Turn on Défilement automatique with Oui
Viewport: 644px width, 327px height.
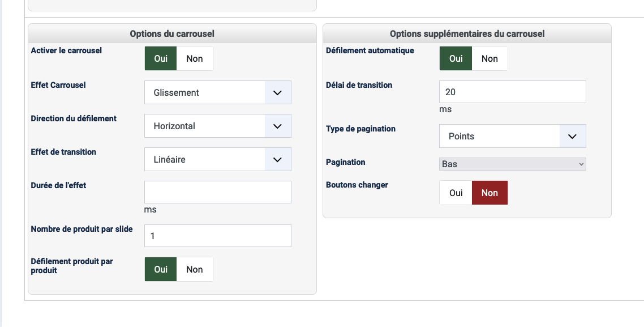[x=456, y=59]
